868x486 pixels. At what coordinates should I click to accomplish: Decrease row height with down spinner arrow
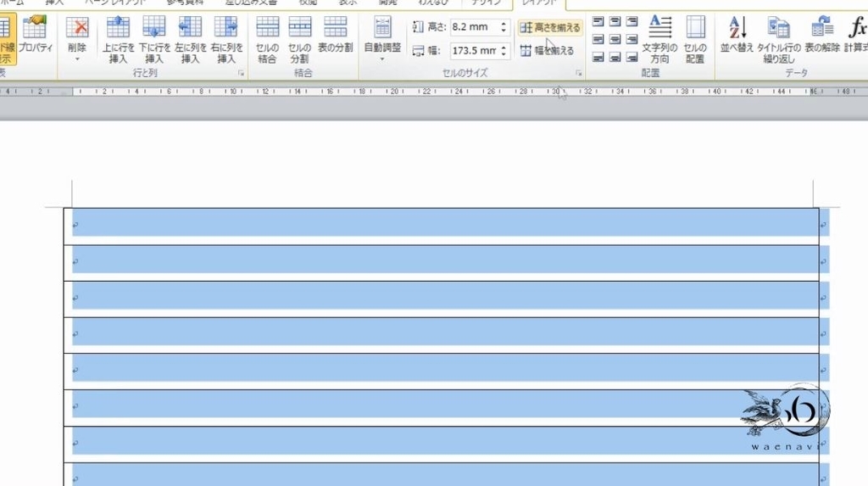click(504, 30)
